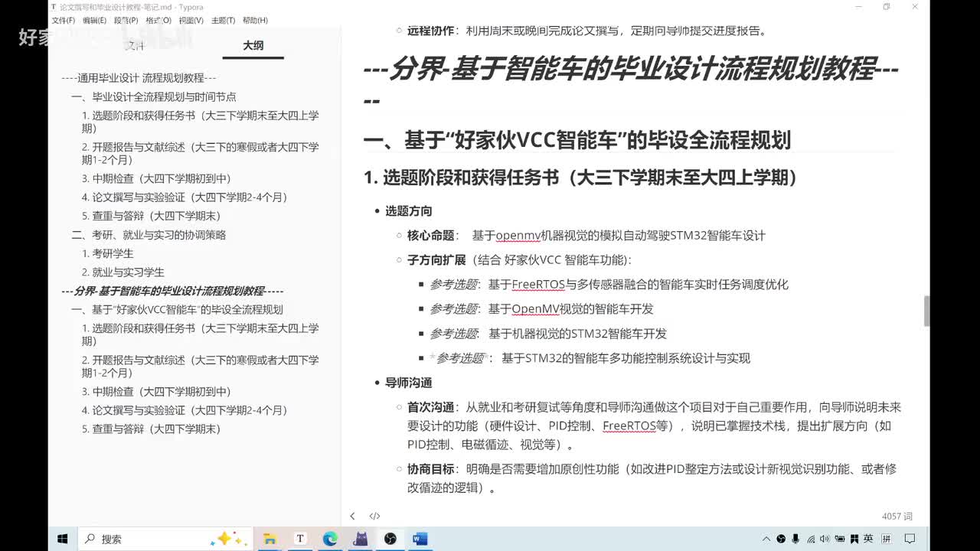Select the 大纲 outline tab

pyautogui.click(x=253, y=46)
